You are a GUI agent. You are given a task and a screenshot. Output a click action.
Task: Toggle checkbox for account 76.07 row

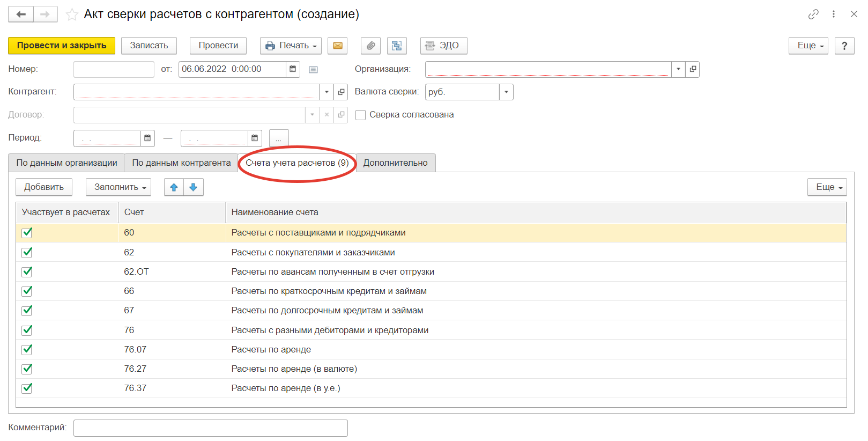pyautogui.click(x=27, y=350)
